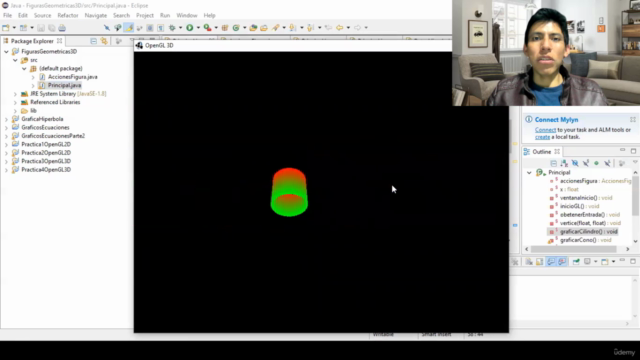Select Principal.java in Package Explorer
This screenshot has width=640, height=360.
[64, 85]
